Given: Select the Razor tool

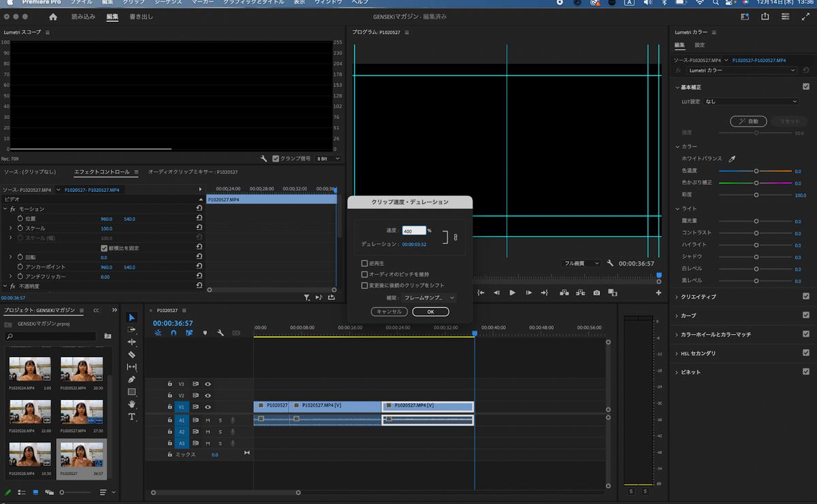Looking at the screenshot, I should [x=131, y=354].
